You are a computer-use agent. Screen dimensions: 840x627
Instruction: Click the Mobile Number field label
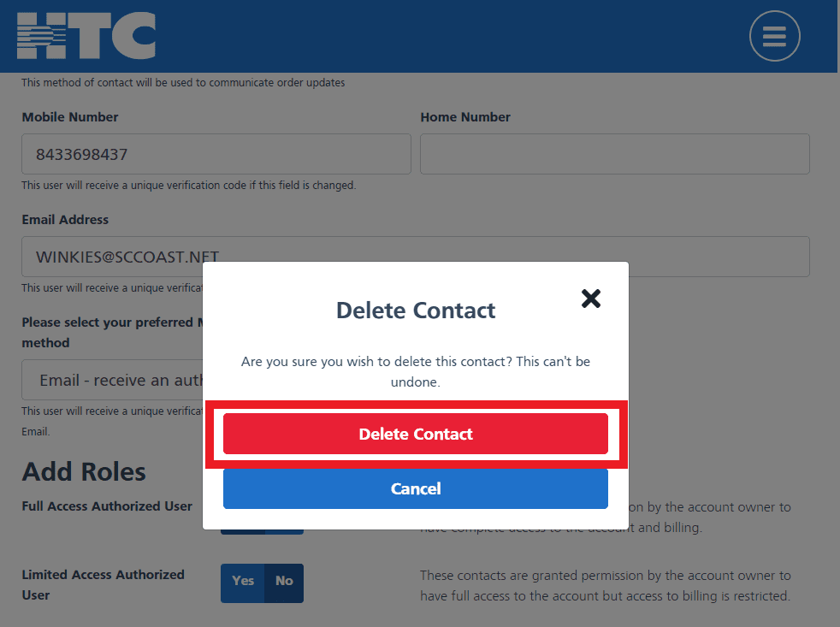(69, 117)
